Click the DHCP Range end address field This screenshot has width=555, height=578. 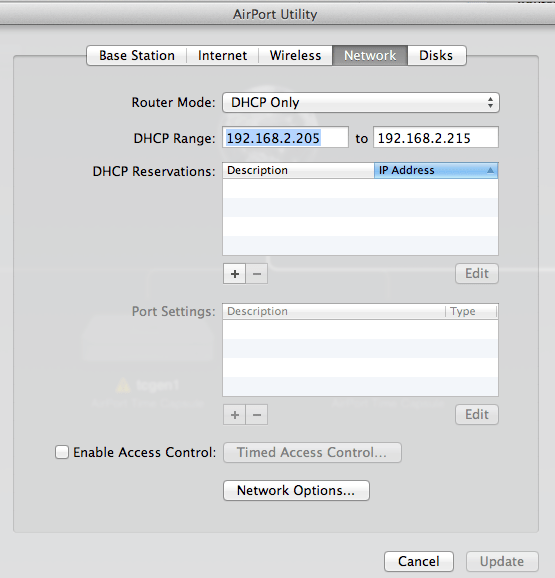click(x=436, y=137)
